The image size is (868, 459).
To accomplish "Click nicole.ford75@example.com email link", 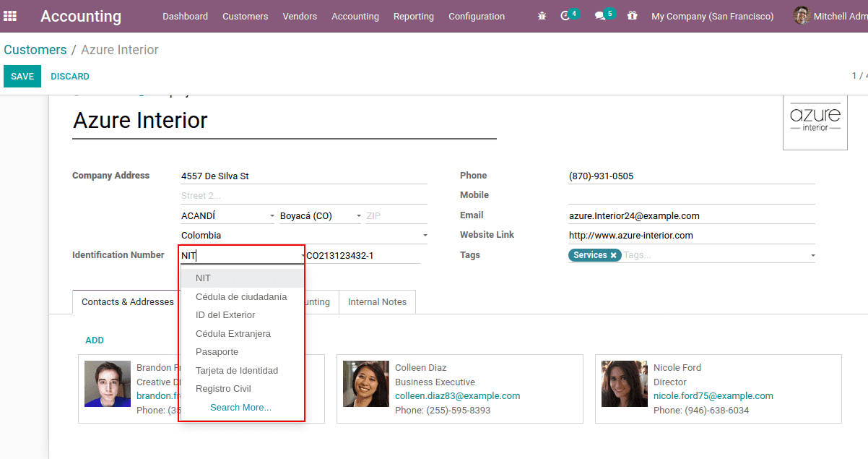I will click(x=713, y=396).
